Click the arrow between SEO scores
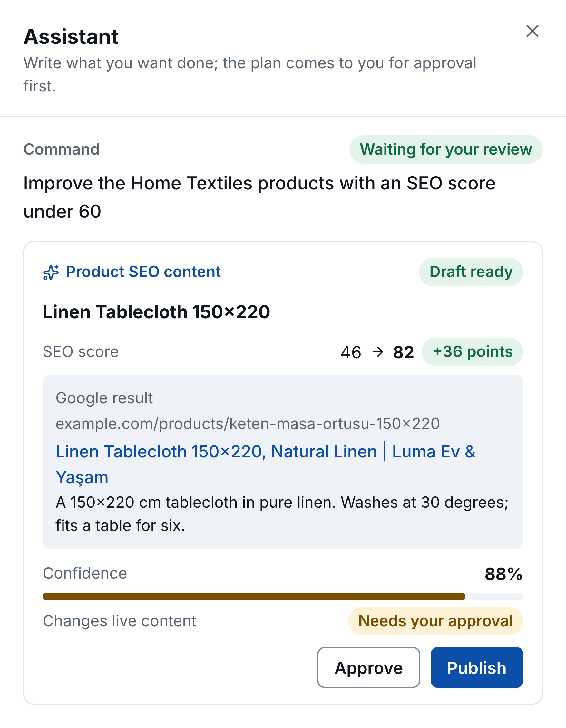566x728 pixels. point(377,352)
